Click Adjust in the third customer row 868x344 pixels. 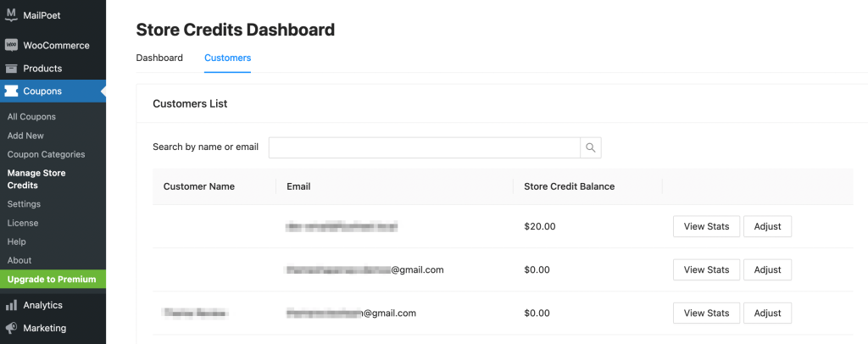tap(767, 313)
